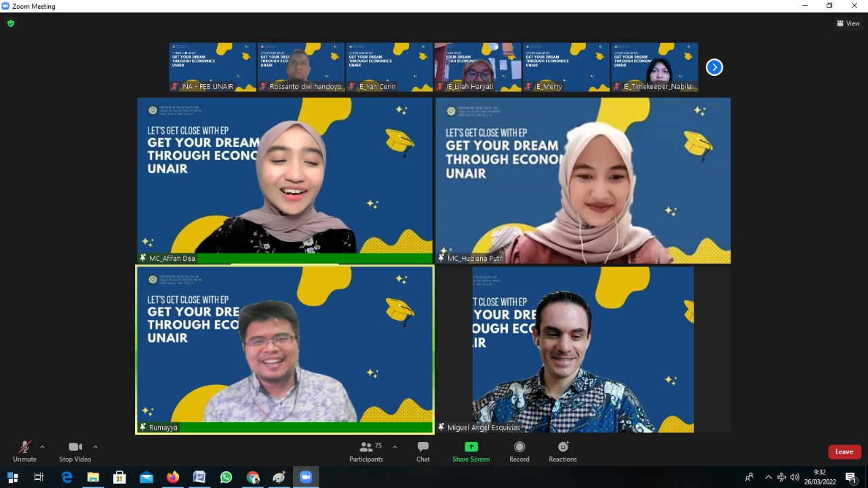Expand the arrow next to Participants
Screen dimensions: 868x488
395,447
